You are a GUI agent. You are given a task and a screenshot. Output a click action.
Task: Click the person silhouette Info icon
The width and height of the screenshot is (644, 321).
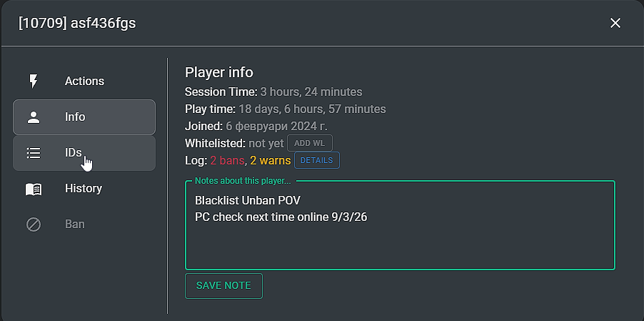coord(34,117)
